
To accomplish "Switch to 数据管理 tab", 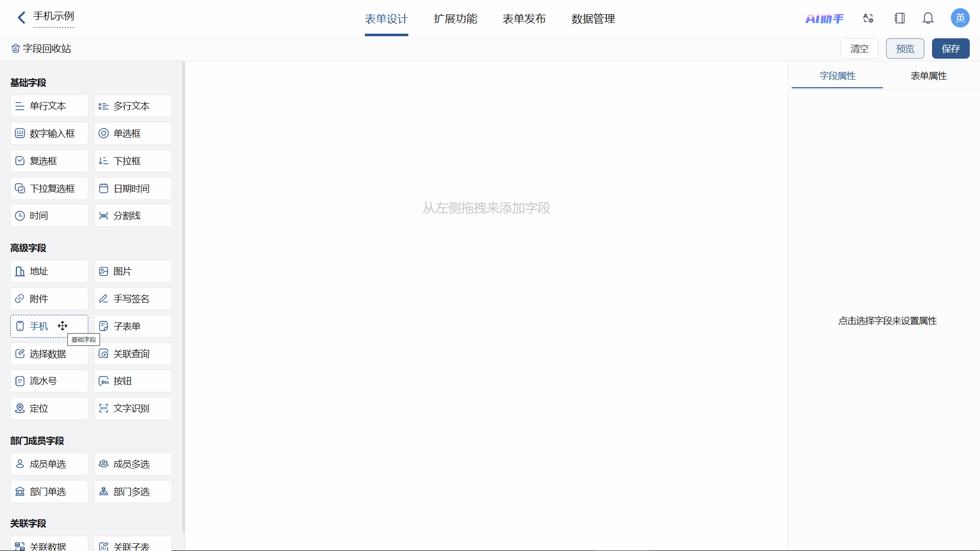I will [593, 19].
